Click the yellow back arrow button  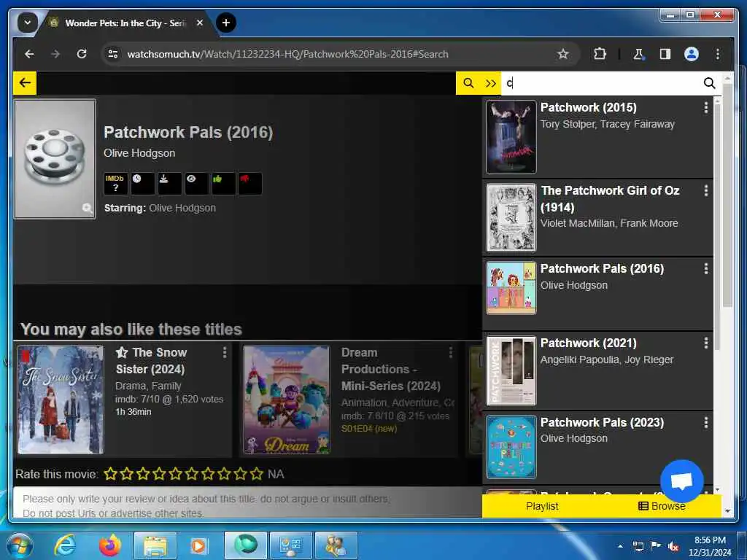point(25,83)
